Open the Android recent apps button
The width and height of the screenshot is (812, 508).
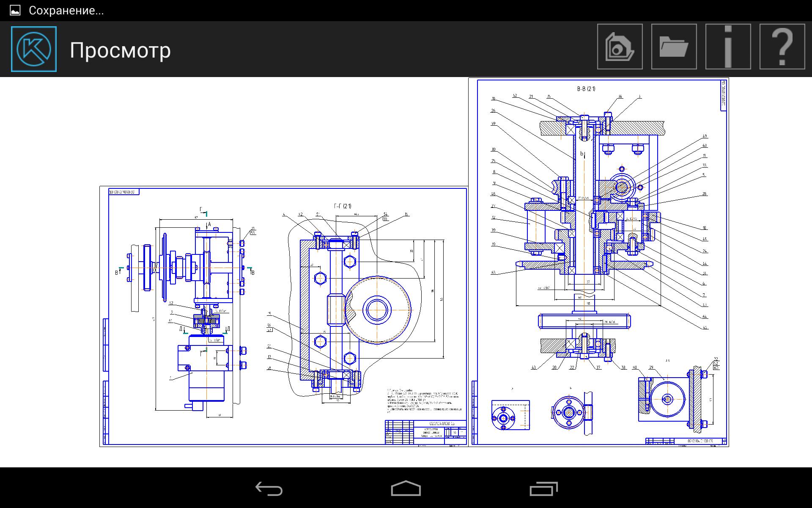pos(543,489)
